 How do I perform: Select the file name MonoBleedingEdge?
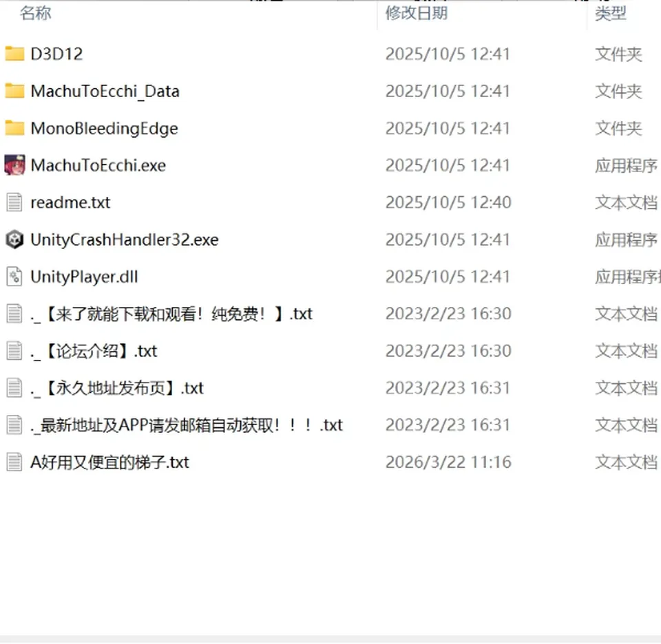click(104, 129)
